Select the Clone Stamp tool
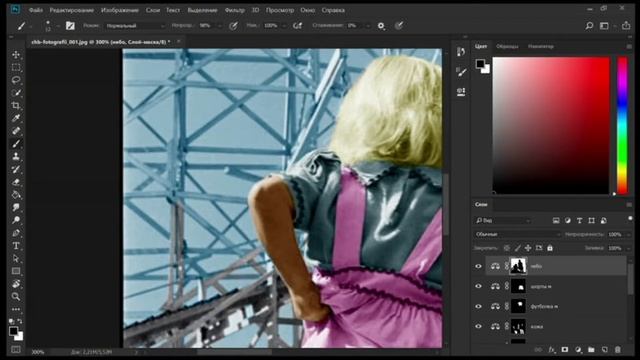Viewport: 640px width, 360px height. point(16,157)
